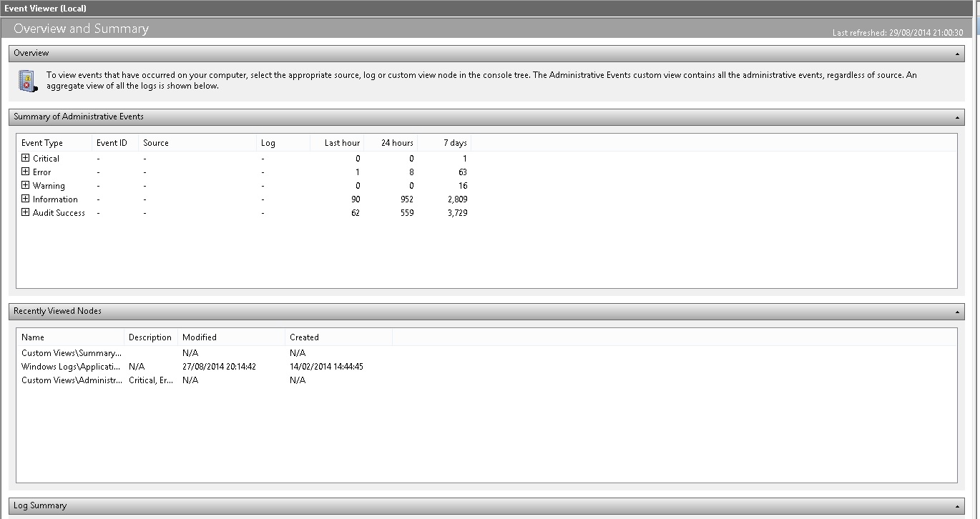The width and height of the screenshot is (980, 519).
Task: Collapse the Overview section arrow
Action: [957, 54]
